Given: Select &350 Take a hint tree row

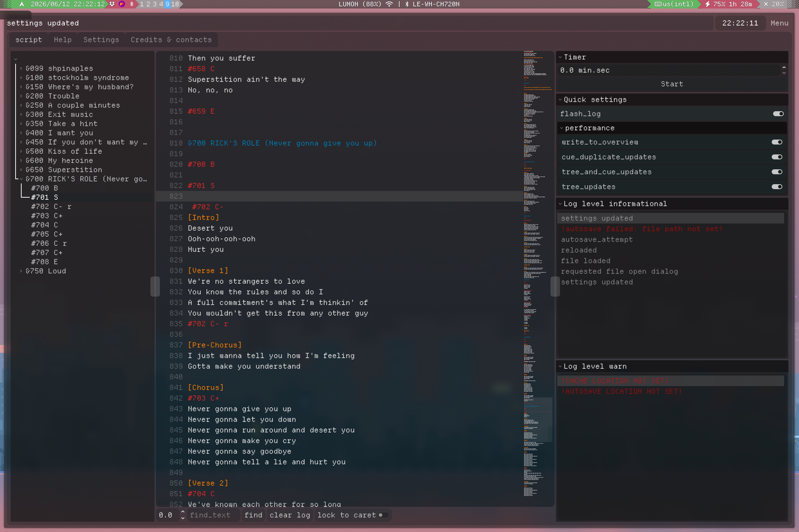Looking at the screenshot, I should (x=61, y=124).
